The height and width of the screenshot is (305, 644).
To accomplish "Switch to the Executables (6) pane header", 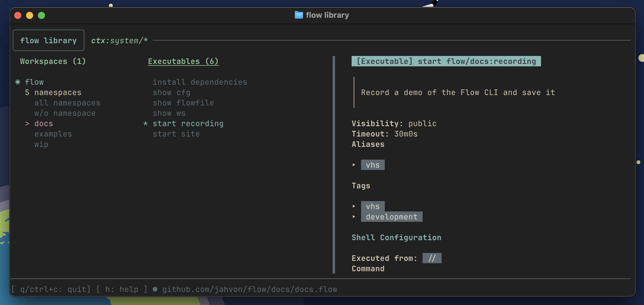I will (183, 61).
